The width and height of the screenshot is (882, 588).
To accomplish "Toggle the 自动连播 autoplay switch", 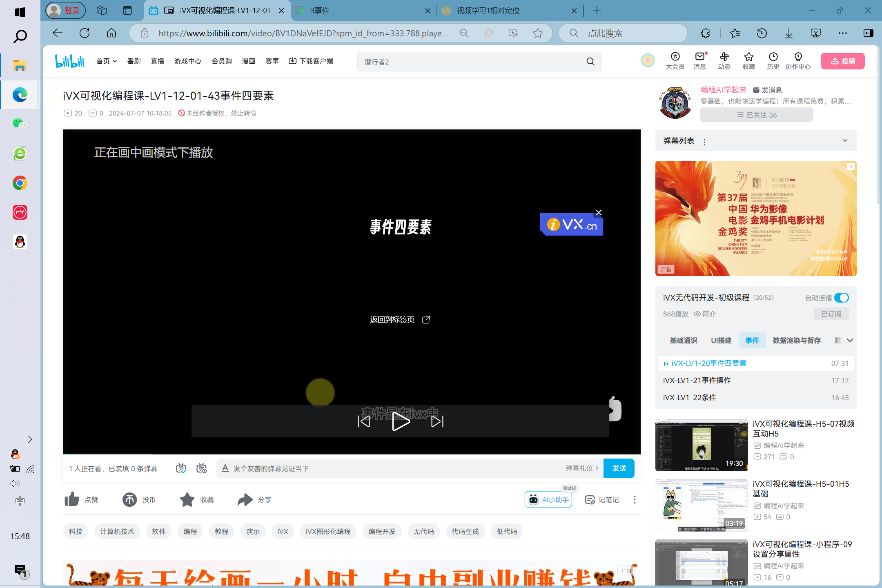I will point(841,298).
